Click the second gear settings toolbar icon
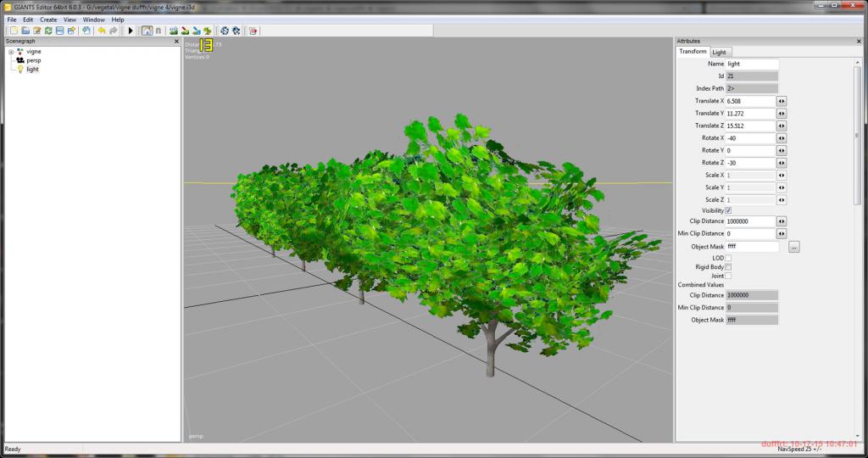The width and height of the screenshot is (868, 458). (236, 31)
